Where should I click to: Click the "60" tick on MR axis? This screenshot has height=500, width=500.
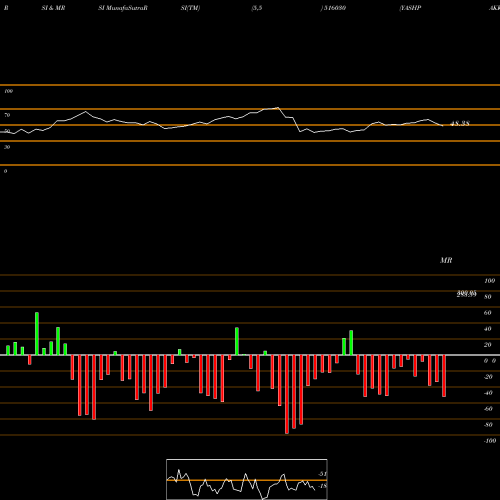click(488, 313)
